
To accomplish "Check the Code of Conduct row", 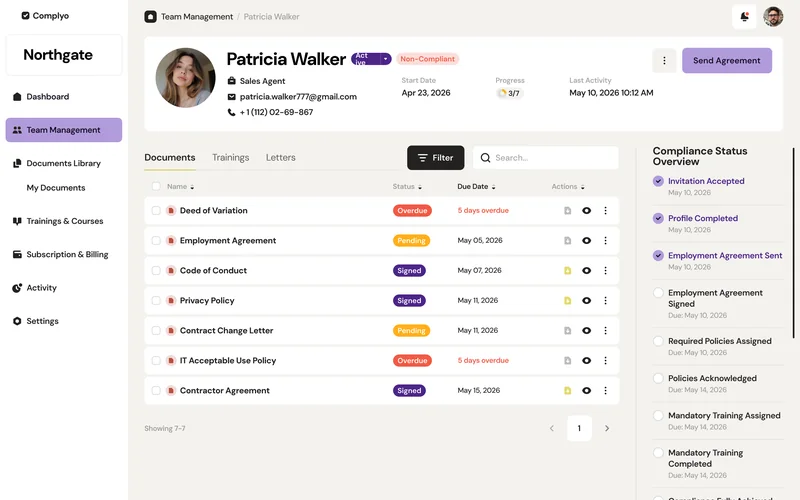I will point(156,271).
